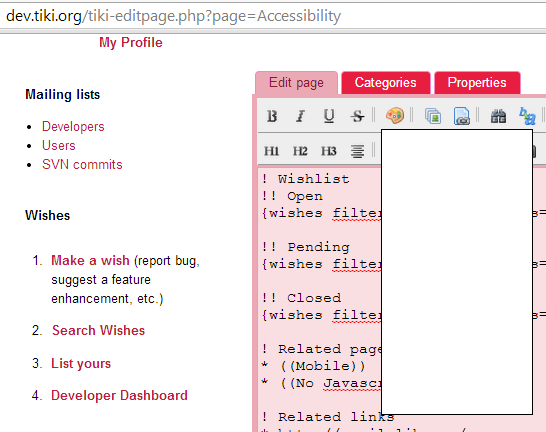The image size is (546, 432).
Task: Insert a Heading 3 via H3 button
Action: pyautogui.click(x=329, y=151)
